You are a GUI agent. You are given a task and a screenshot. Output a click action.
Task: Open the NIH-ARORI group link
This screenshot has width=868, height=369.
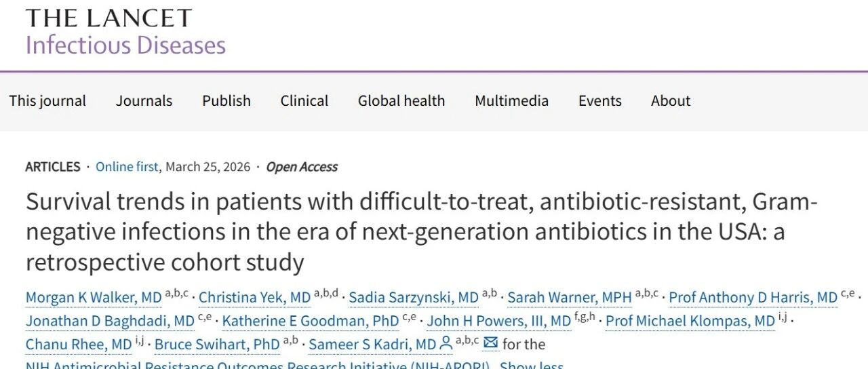pyautogui.click(x=258, y=366)
